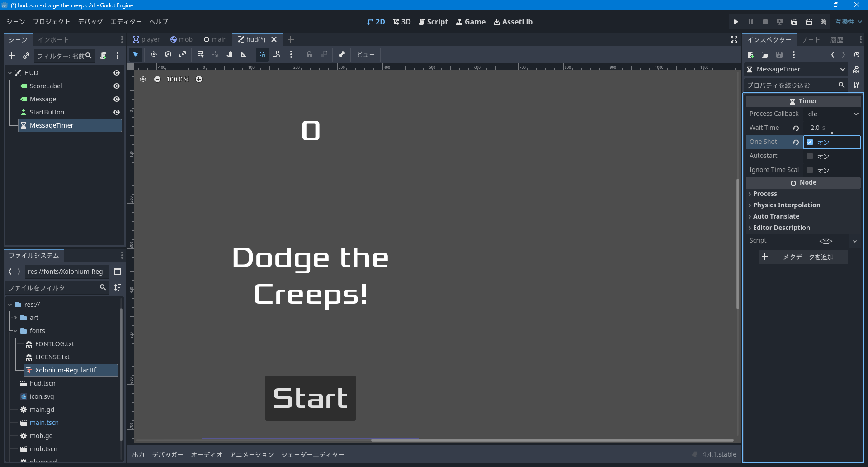This screenshot has height=467, width=868.
Task: Open the シーン menu
Action: click(16, 22)
